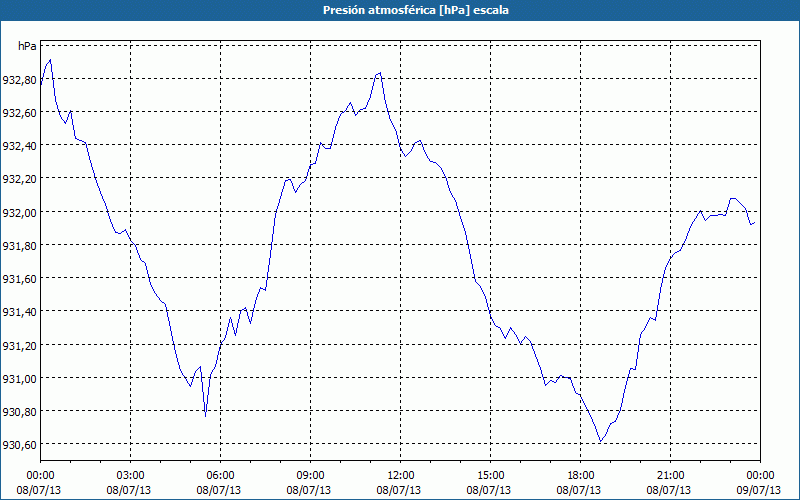Select the 930,60 bottom axis value

coord(19,445)
